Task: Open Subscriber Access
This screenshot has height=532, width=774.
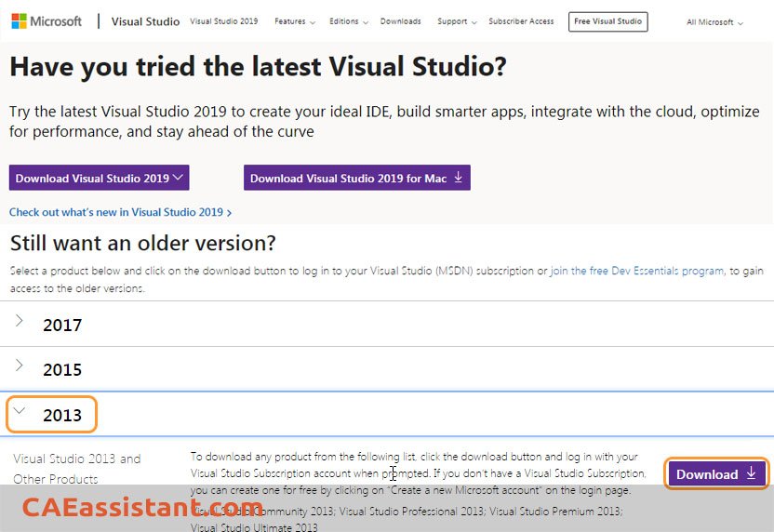Action: coord(521,21)
